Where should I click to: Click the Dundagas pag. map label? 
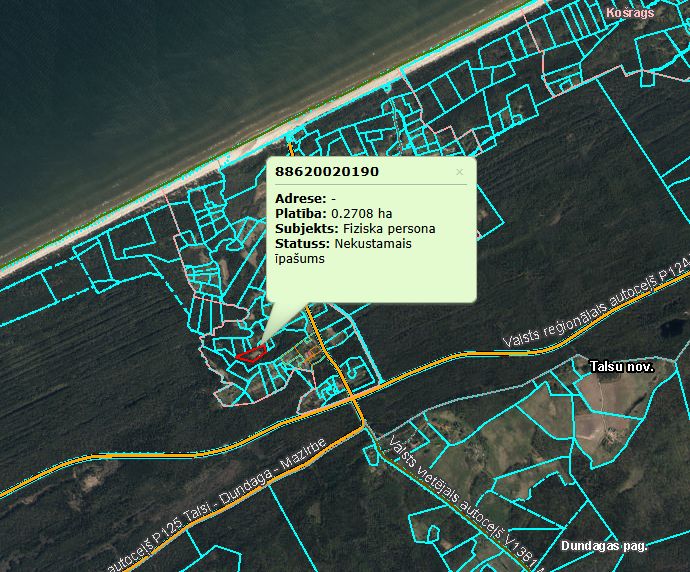click(604, 546)
